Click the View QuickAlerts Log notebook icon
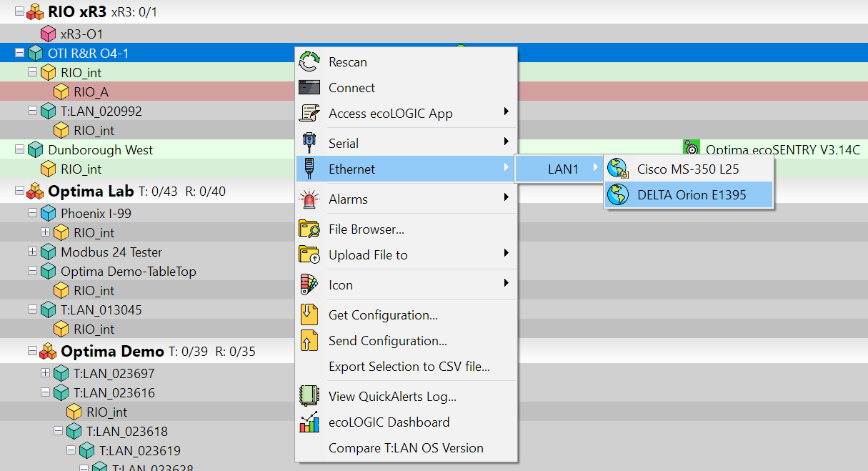Screen dimensions: 868x471 pos(309,397)
